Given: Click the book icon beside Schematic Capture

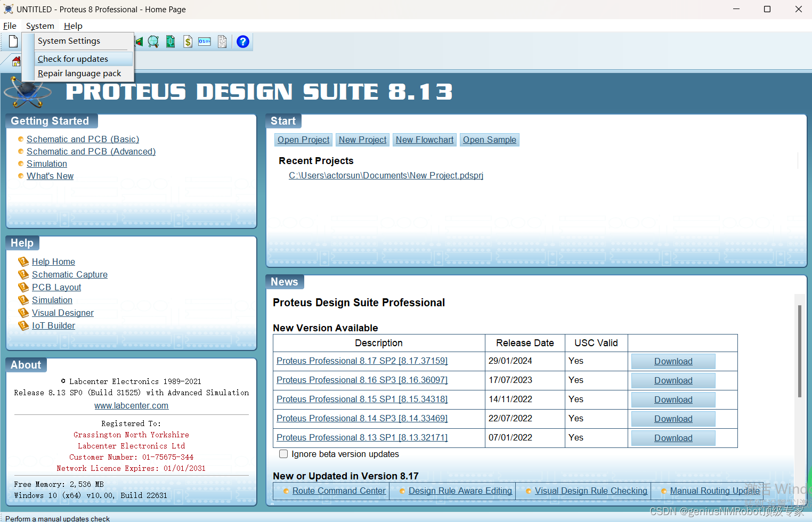Looking at the screenshot, I should click(23, 274).
